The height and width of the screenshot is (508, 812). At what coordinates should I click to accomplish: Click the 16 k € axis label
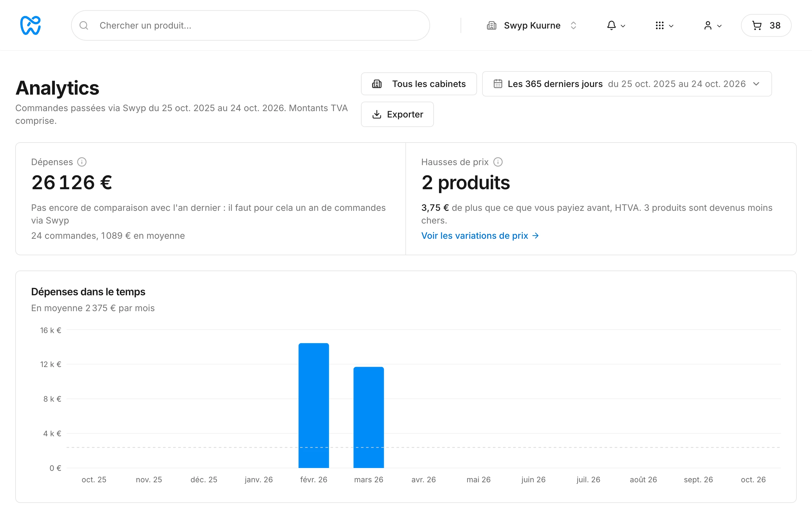click(51, 330)
